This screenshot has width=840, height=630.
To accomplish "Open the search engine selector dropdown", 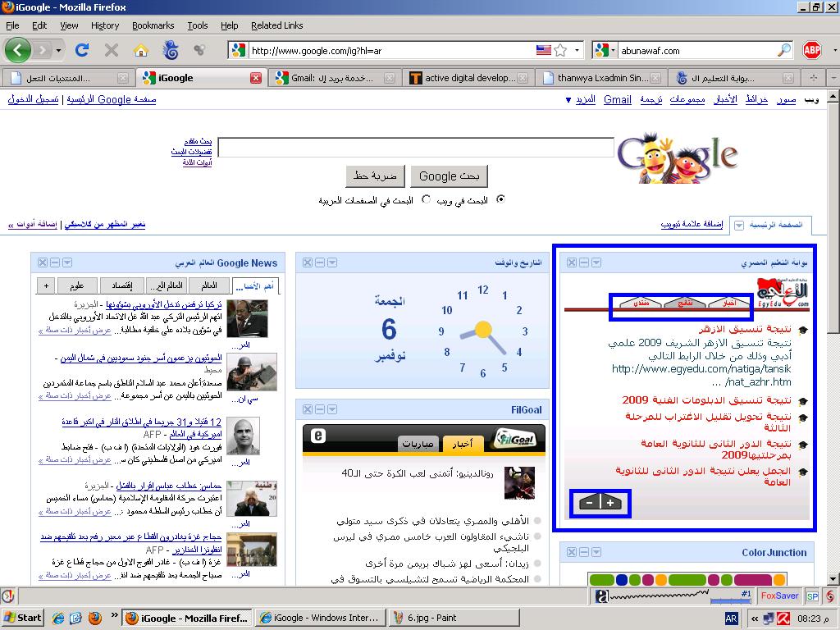I will coord(614,50).
